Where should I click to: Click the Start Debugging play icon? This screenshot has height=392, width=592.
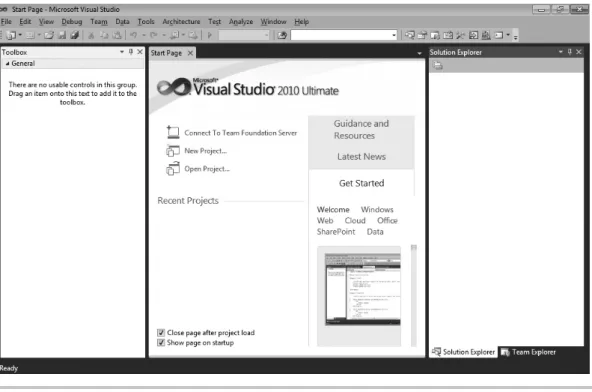210,35
